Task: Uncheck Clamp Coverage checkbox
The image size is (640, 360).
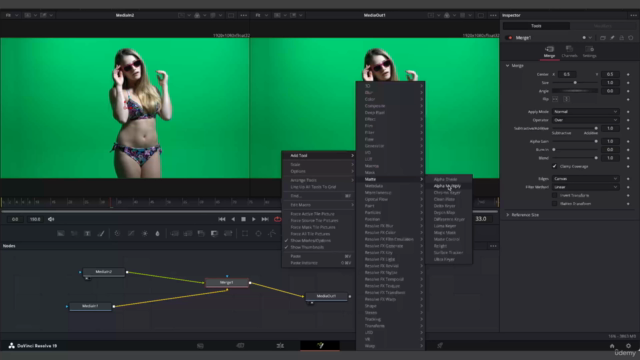Action: 554,166
